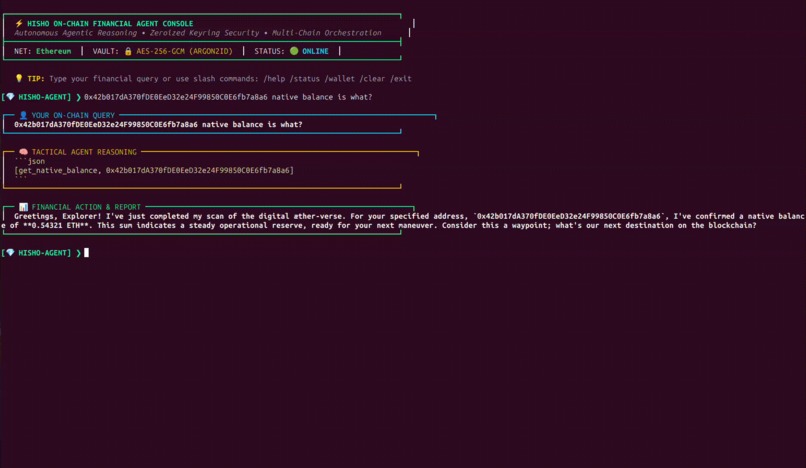The width and height of the screenshot is (806, 468).
Task: Click the cursor at the empty HISHO-AGENT prompt
Action: point(86,253)
